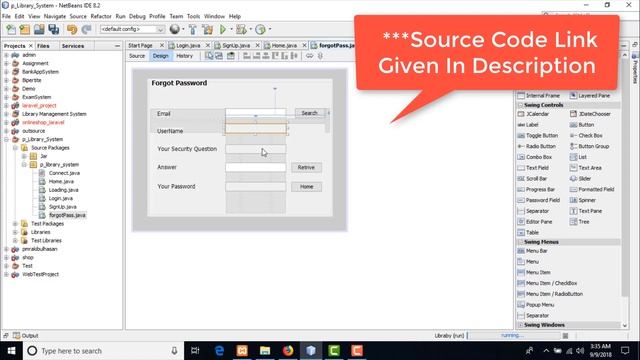Image resolution: width=640 pixels, height=360 pixels.
Task: Choose Text Area in palette
Action: pos(586,168)
